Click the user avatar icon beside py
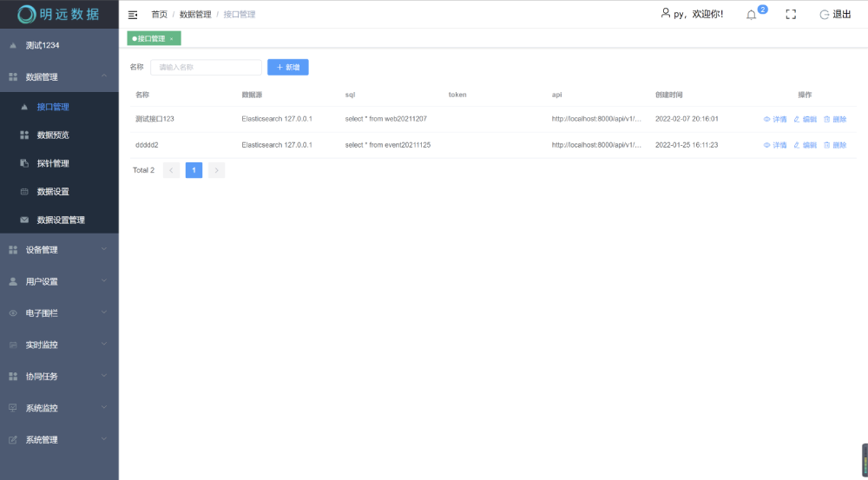The image size is (868, 480). (666, 13)
